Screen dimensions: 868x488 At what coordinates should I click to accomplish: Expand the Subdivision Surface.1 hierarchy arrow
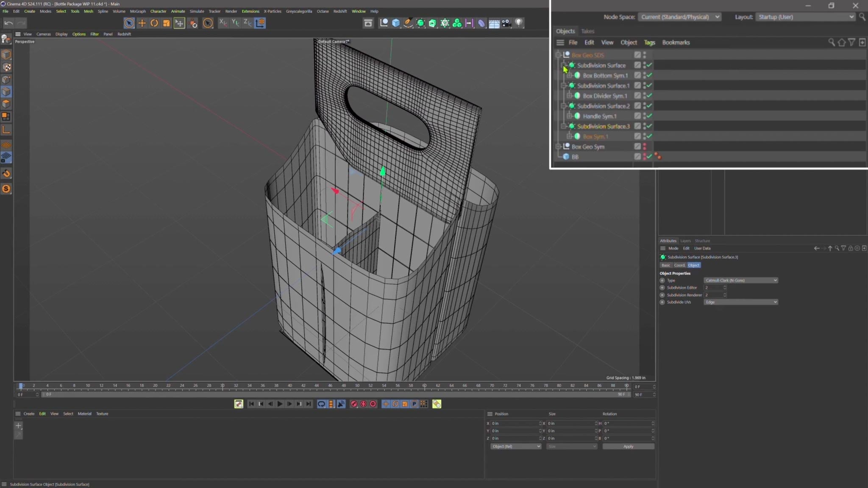pyautogui.click(x=563, y=86)
